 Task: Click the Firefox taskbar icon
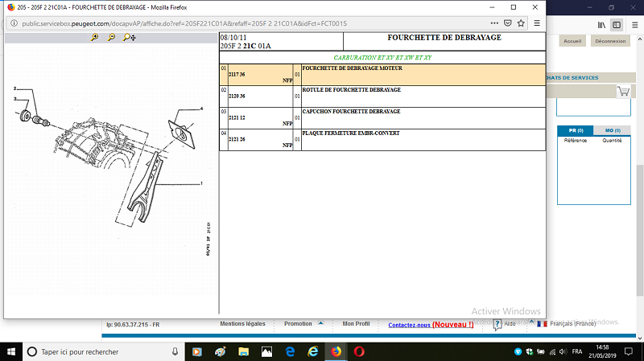point(336,351)
